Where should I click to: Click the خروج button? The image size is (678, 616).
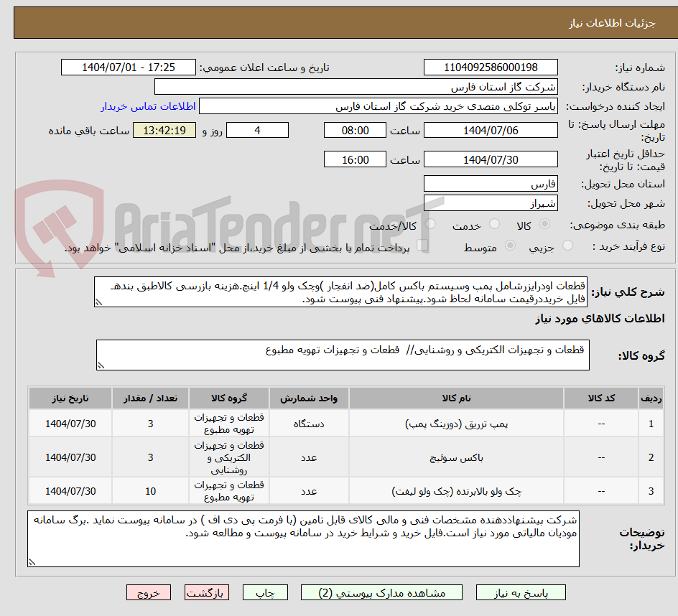(149, 592)
